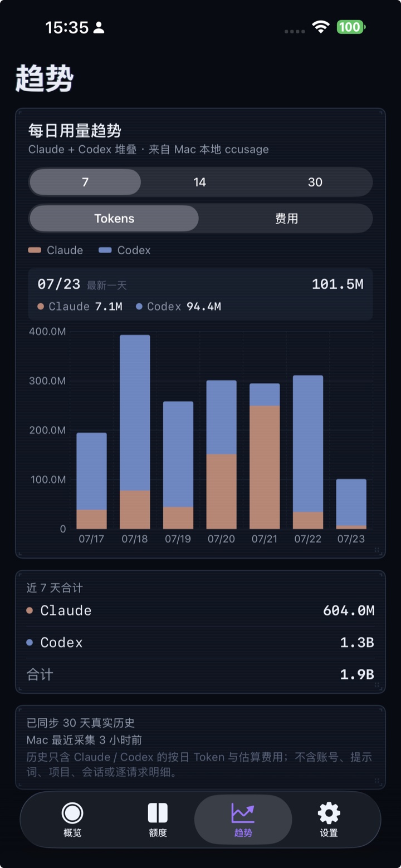Select the 07/18 stacked bar

tap(135, 432)
